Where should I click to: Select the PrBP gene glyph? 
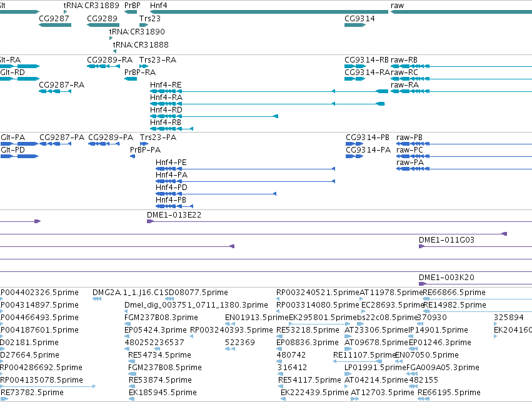tap(131, 12)
